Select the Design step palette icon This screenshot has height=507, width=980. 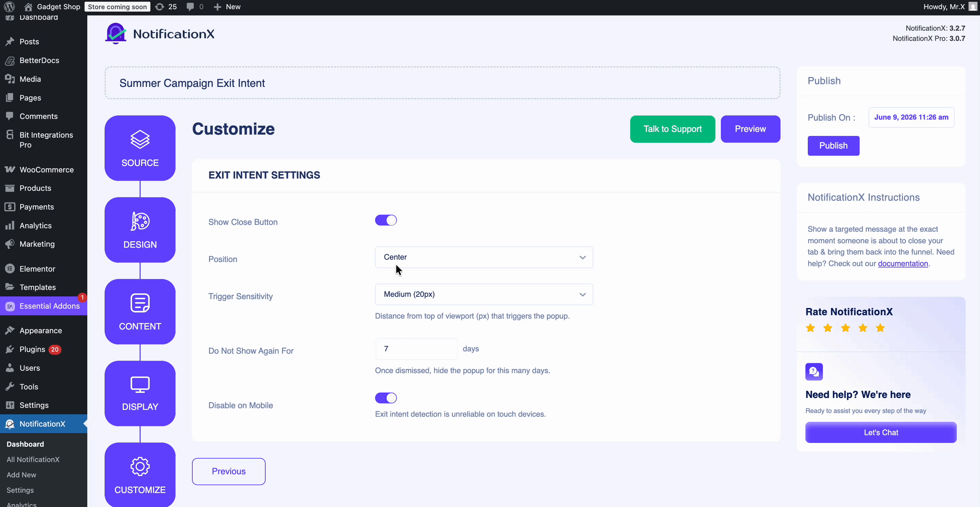point(140,221)
